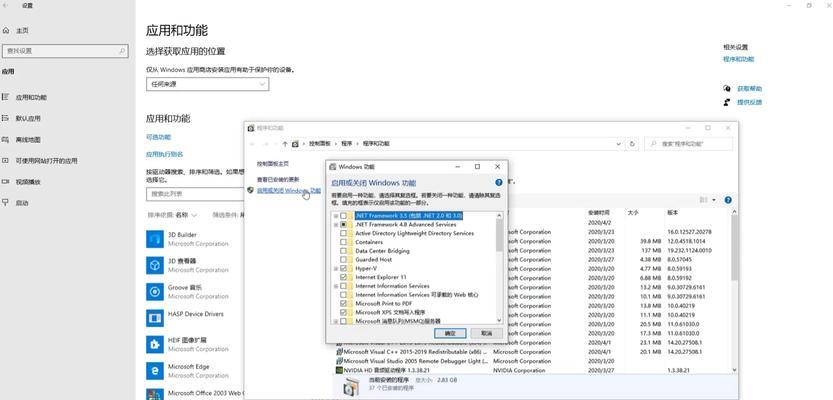Image resolution: width=833 pixels, height=400 pixels.
Task: Enable Data Center Bridging checkbox
Action: [x=344, y=251]
